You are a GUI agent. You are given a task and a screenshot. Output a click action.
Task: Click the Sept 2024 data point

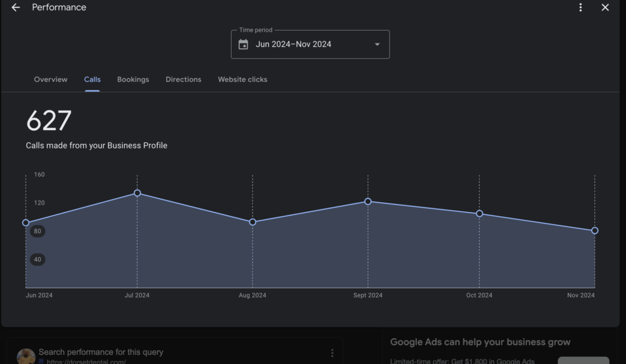367,202
